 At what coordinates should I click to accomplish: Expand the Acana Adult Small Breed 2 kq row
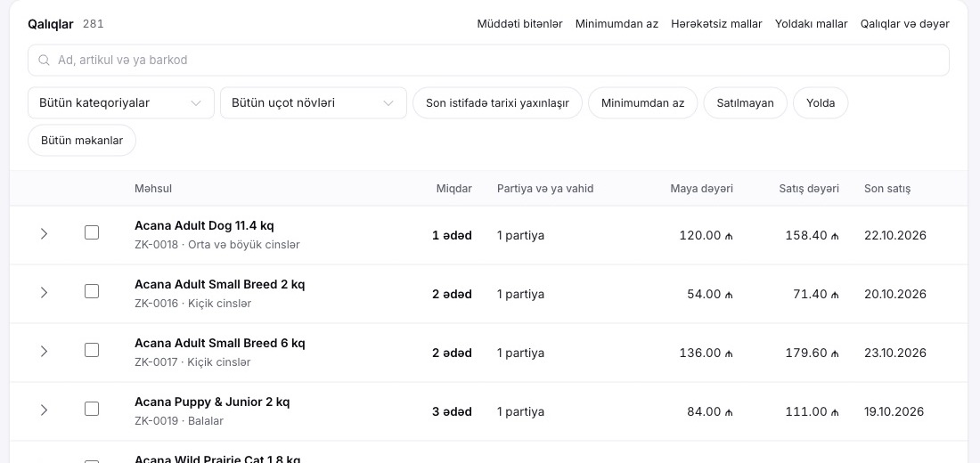point(44,292)
